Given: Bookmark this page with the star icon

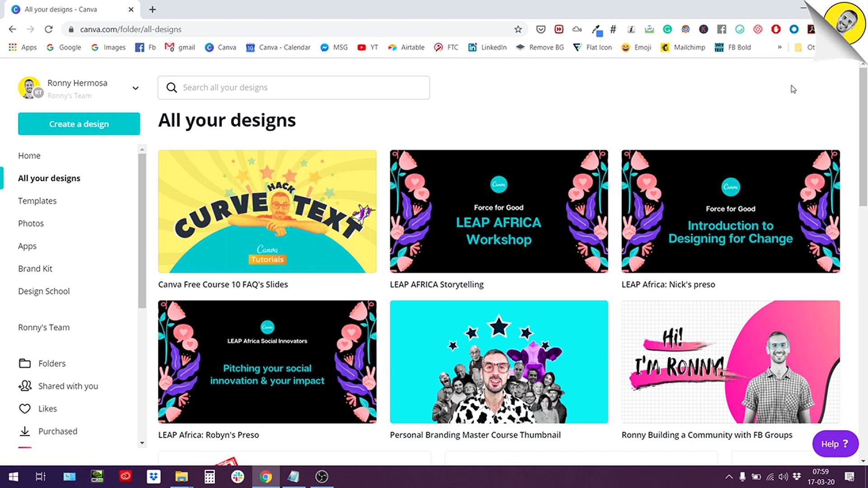Looking at the screenshot, I should 518,29.
